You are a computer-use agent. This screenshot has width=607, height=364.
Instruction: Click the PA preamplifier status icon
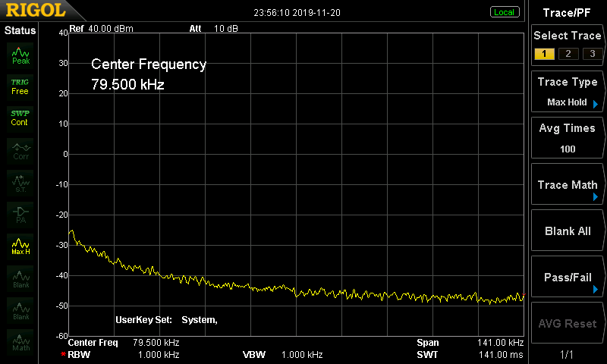point(20,214)
